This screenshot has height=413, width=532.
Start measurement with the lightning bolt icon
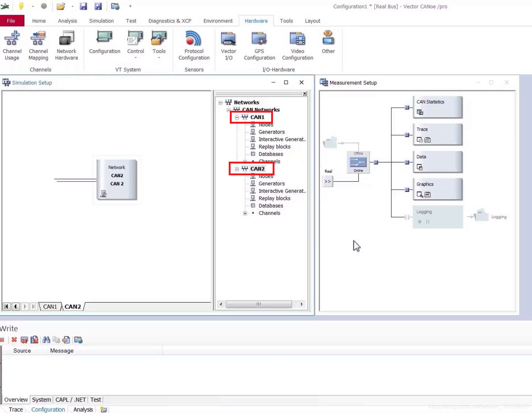[21, 6]
